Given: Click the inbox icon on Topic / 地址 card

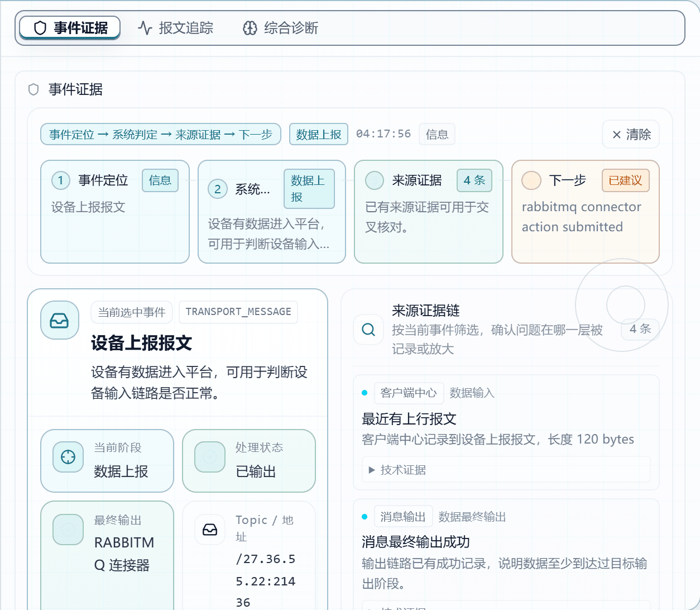Looking at the screenshot, I should [210, 530].
